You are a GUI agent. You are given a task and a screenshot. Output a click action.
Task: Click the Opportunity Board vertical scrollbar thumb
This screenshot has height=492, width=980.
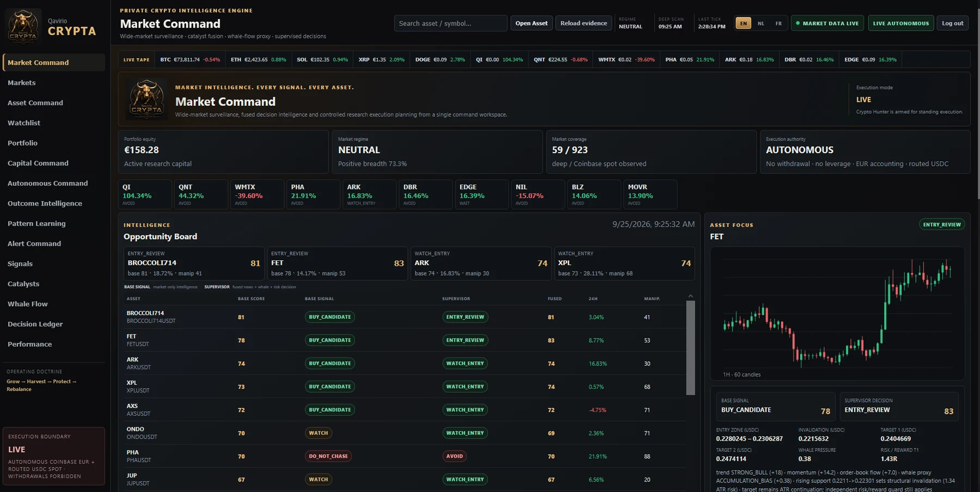click(x=690, y=347)
